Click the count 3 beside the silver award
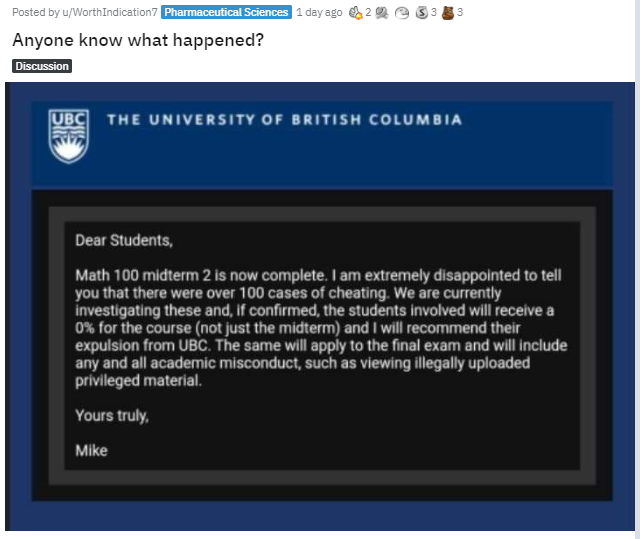 tap(433, 12)
